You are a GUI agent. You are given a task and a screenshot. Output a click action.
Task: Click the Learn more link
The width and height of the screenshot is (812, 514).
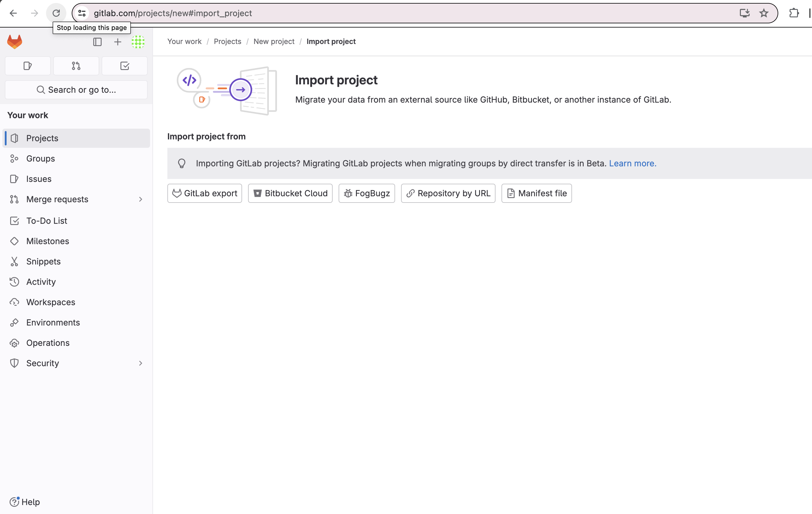(x=632, y=163)
